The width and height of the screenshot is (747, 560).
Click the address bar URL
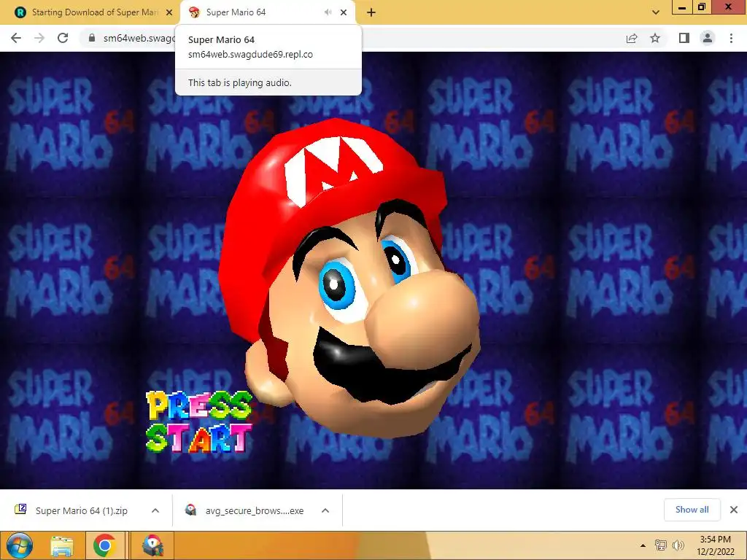[138, 38]
